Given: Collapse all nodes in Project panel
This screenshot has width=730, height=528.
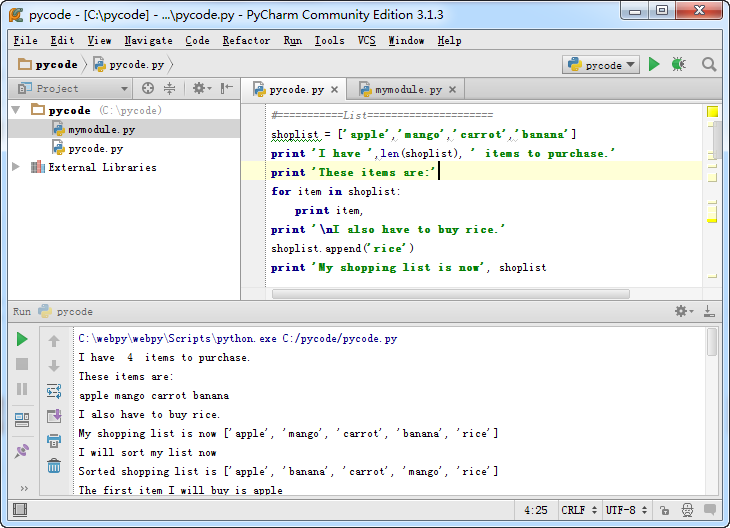Looking at the screenshot, I should tap(169, 89).
